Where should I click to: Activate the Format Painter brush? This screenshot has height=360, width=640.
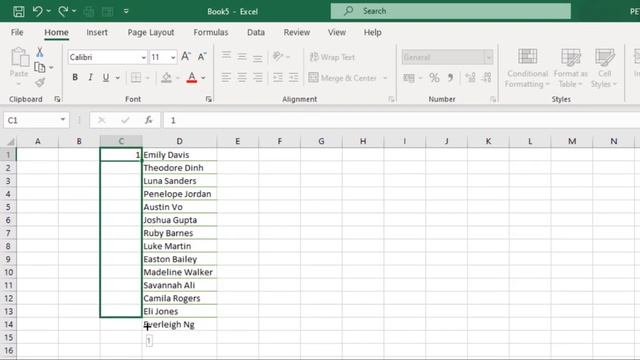click(x=40, y=82)
